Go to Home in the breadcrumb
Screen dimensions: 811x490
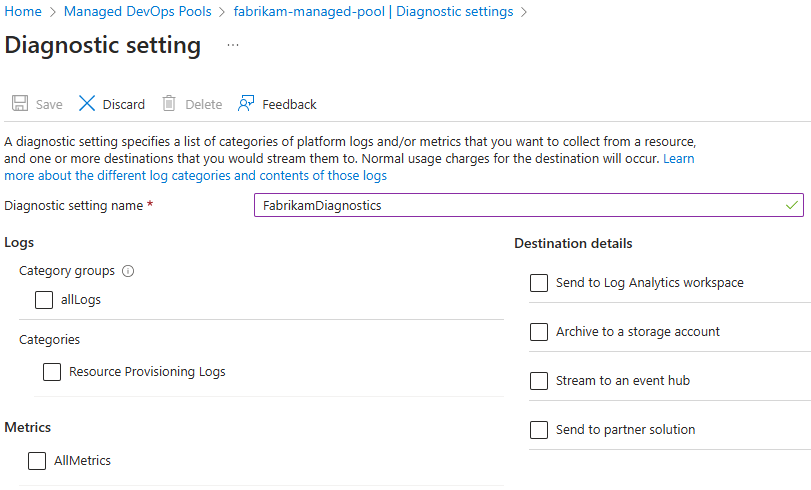(23, 11)
